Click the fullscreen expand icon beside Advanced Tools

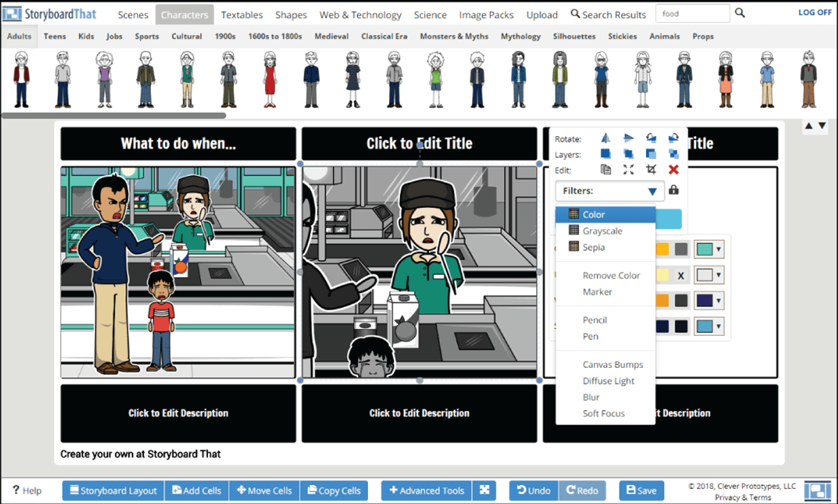click(485, 490)
